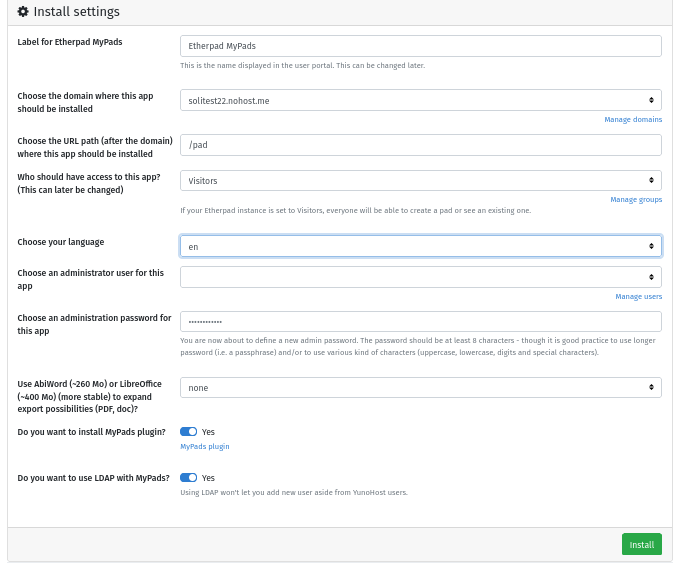Go to the Manage users link
This screenshot has height=570, width=680.
[638, 297]
